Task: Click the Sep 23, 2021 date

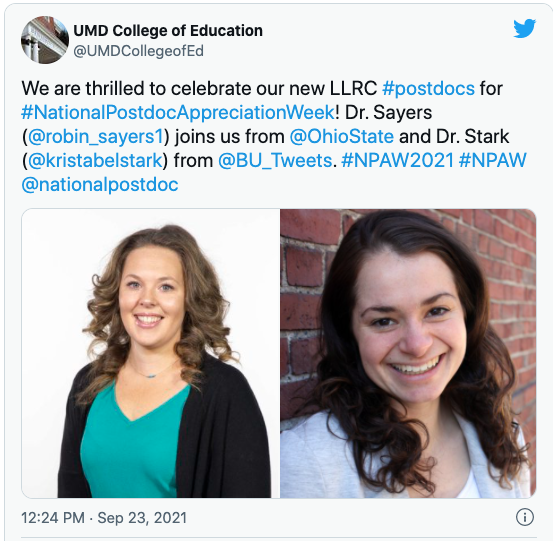Action: (142, 518)
